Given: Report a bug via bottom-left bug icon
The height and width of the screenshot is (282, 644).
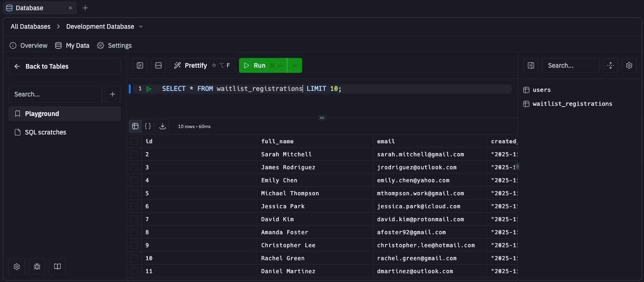Looking at the screenshot, I should coord(37,267).
